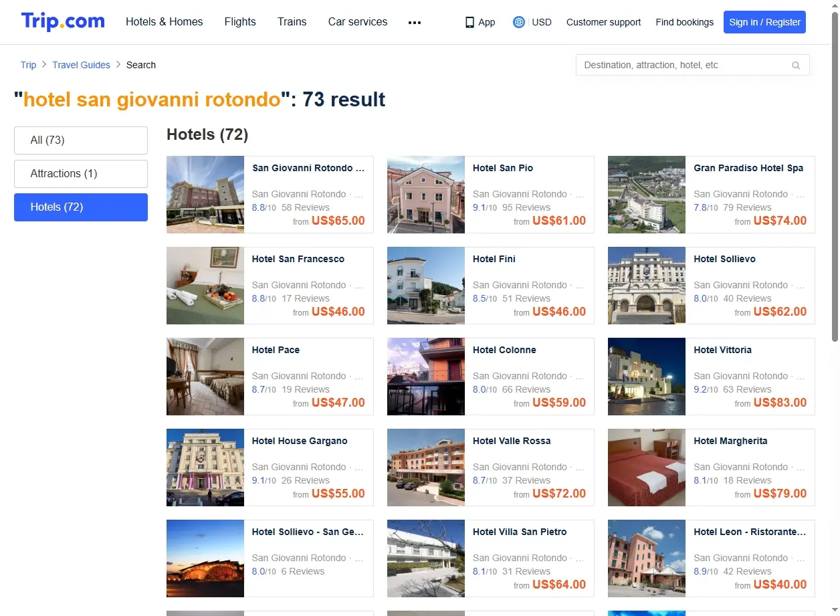Image resolution: width=840 pixels, height=616 pixels.
Task: Open Hotels & Homes menu
Action: tap(165, 22)
